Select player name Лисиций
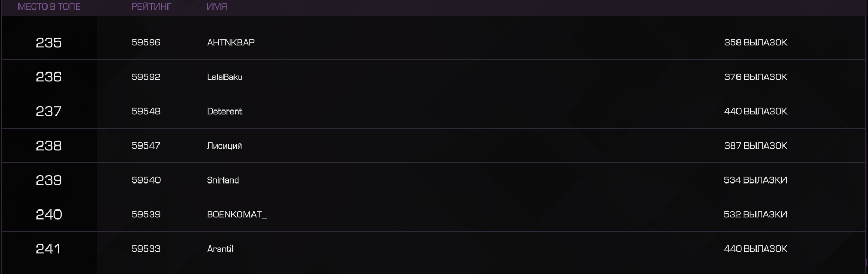This screenshot has height=274, width=868. pos(225,145)
